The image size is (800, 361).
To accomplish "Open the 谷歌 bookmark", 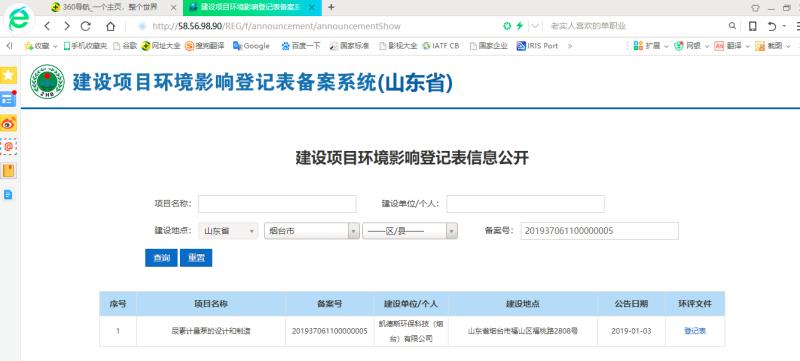I will pos(125,46).
